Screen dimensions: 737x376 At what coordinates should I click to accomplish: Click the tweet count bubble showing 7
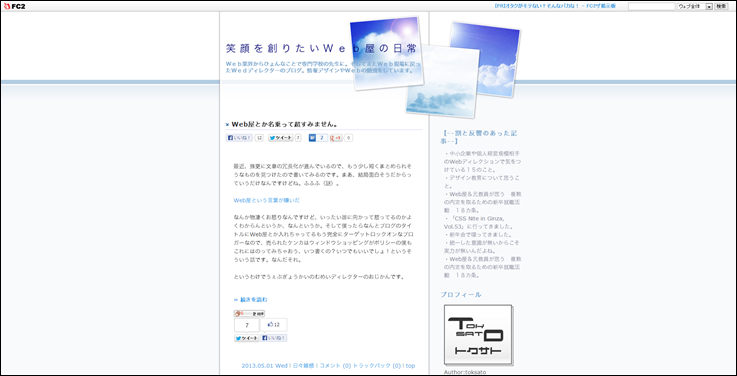[x=247, y=325]
